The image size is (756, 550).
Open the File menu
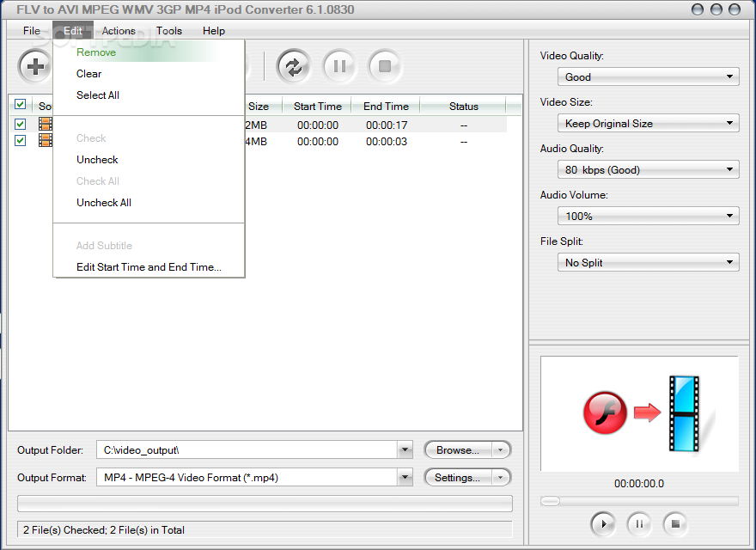32,31
